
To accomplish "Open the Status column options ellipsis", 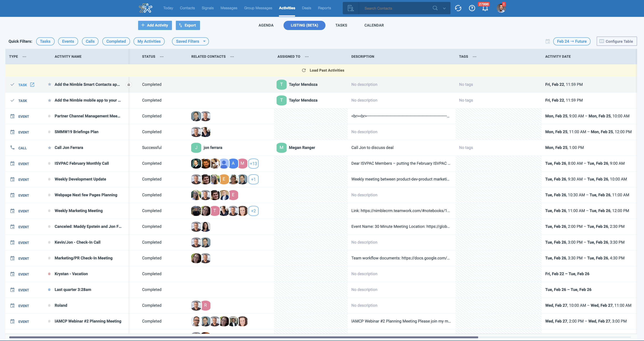I will pyautogui.click(x=162, y=57).
